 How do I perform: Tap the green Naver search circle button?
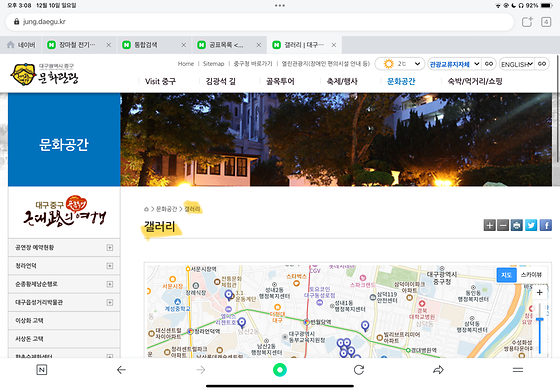point(280,370)
